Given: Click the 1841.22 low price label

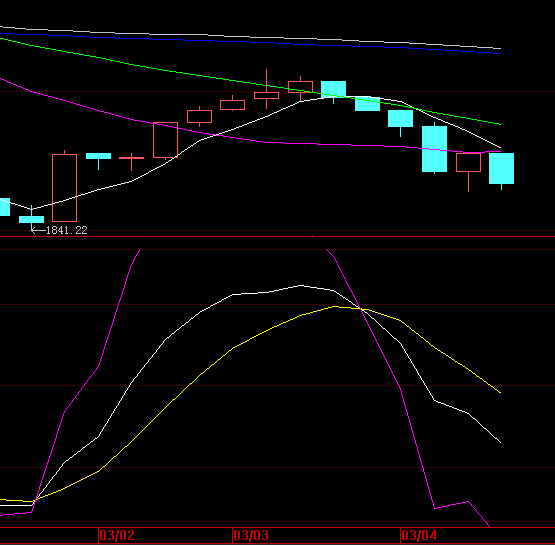Looking at the screenshot, I should [x=67, y=230].
